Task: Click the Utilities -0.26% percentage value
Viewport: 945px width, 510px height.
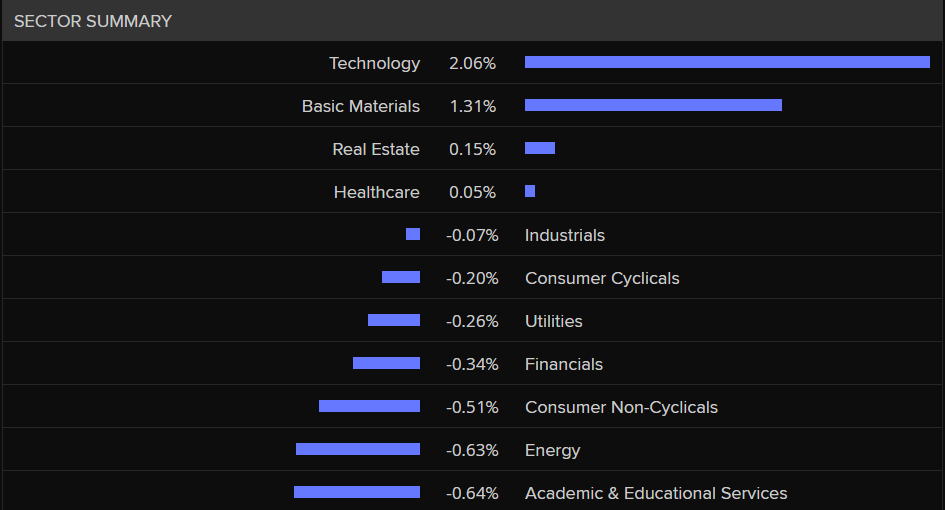Action: point(472,321)
